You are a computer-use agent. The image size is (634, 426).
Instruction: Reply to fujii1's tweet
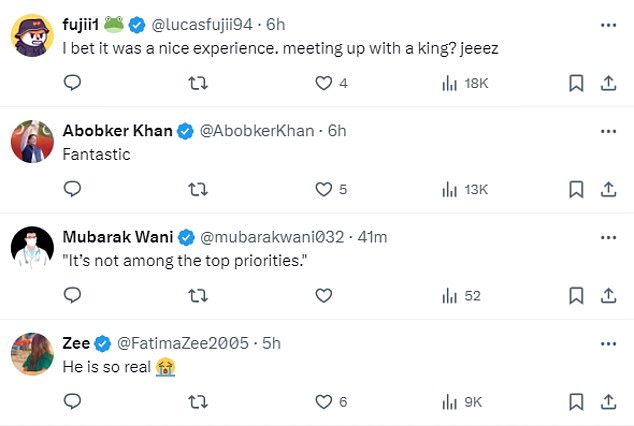pos(72,83)
